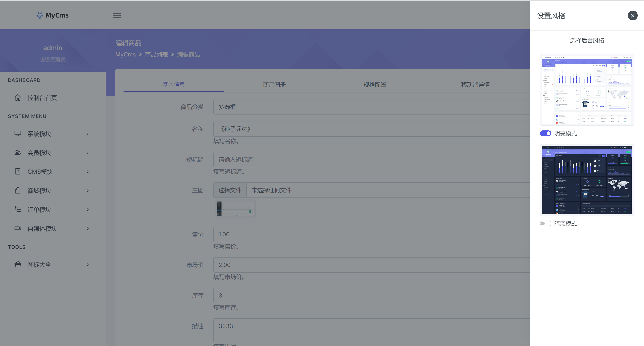
Task: Click the 设置风格 panel title
Action: tap(551, 16)
